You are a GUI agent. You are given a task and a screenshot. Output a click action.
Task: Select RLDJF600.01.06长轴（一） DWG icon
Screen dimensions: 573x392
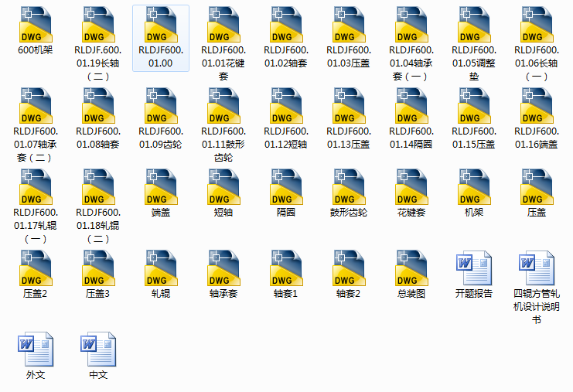537,25
